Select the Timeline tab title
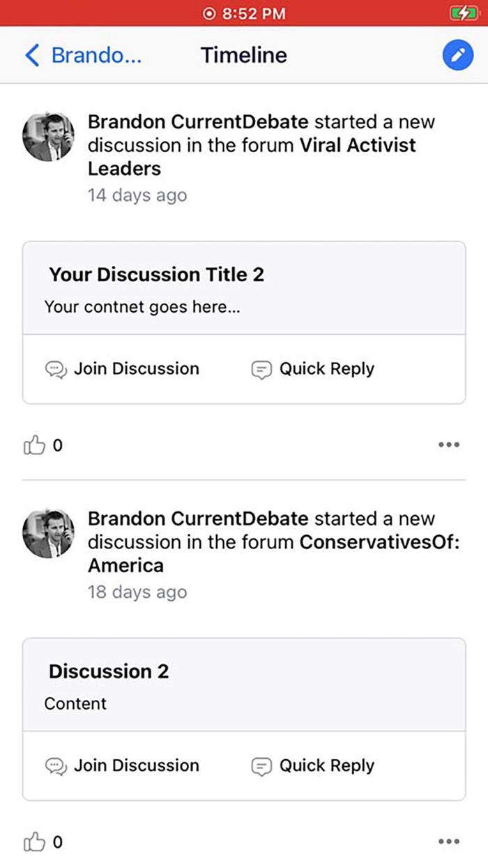 (x=243, y=54)
